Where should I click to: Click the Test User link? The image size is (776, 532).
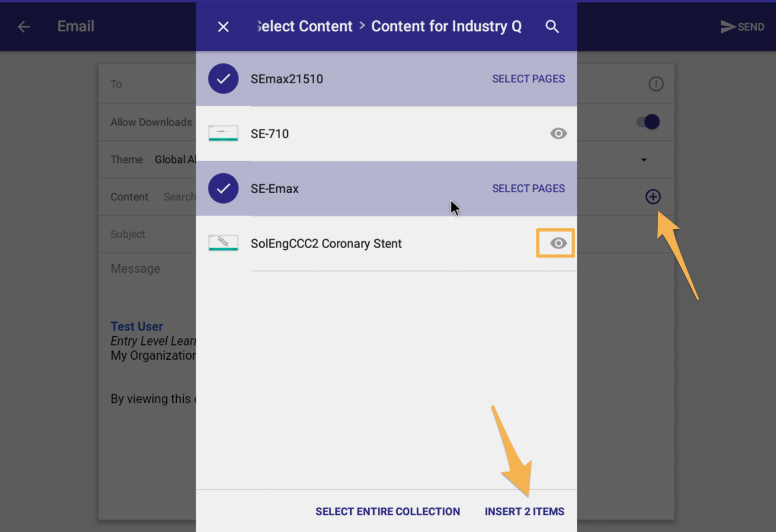(x=136, y=326)
